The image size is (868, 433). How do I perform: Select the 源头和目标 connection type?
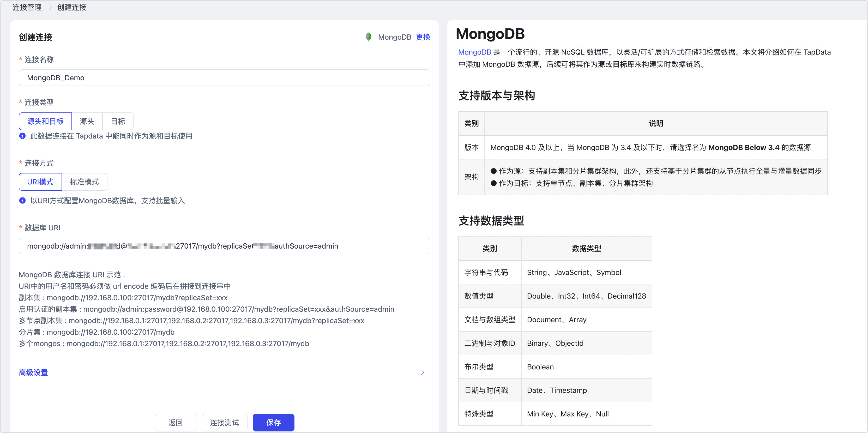click(x=45, y=121)
